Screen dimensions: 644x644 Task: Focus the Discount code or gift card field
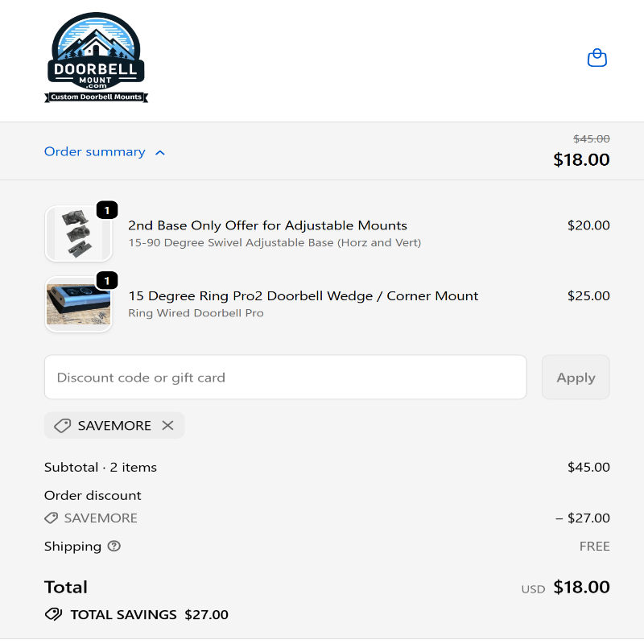[x=285, y=377]
